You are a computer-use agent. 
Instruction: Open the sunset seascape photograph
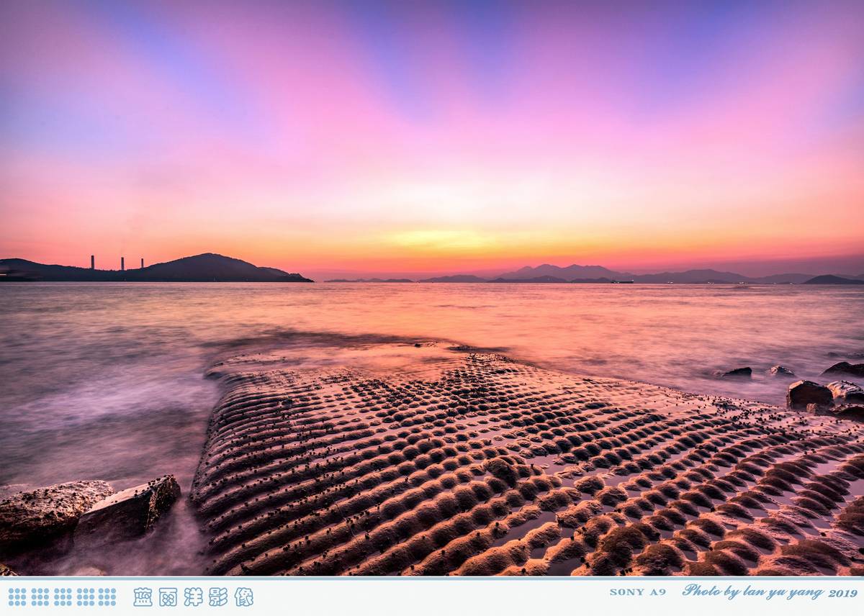tap(432, 288)
